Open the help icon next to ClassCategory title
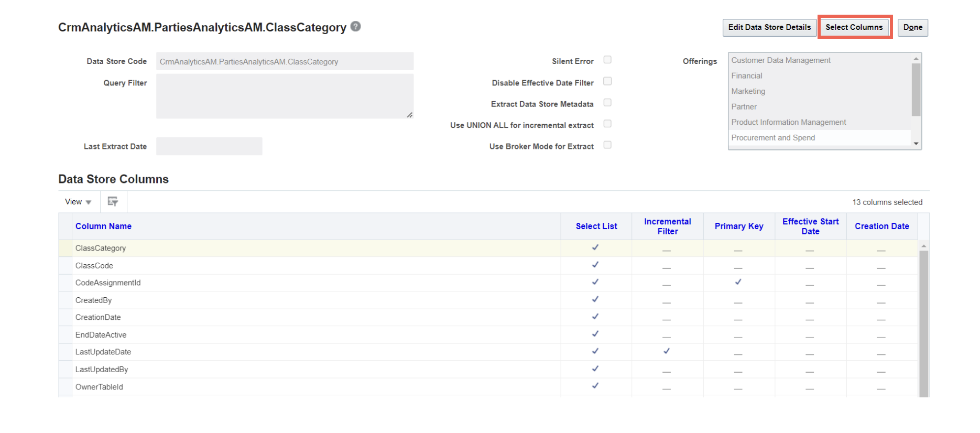This screenshot has width=980, height=433. (x=355, y=26)
